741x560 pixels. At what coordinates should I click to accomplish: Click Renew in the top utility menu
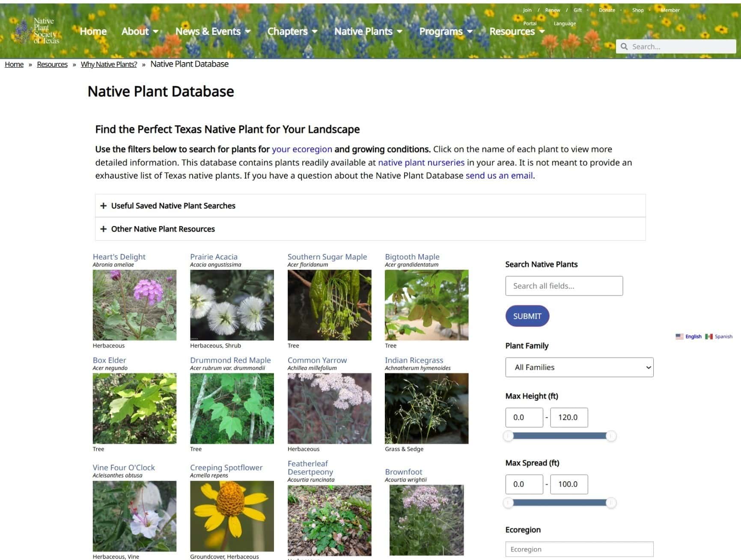553,10
